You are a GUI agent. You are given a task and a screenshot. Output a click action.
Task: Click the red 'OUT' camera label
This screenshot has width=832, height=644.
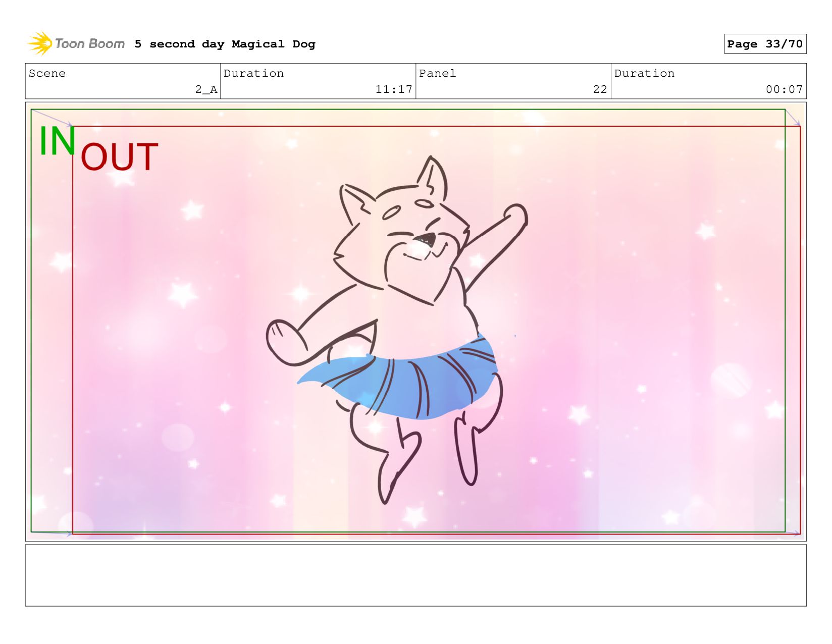[x=120, y=157]
